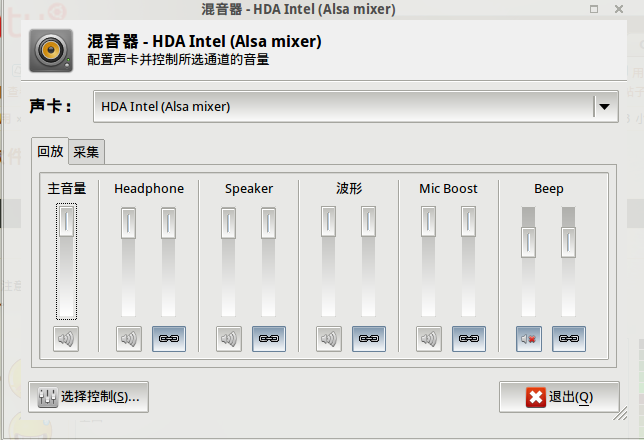Click the Mic Boost channel label

[x=448, y=189]
